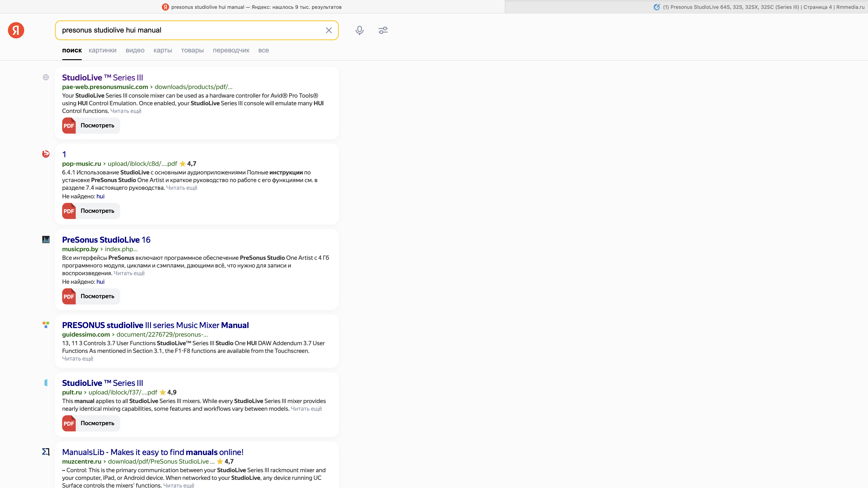This screenshot has height=488, width=868.
Task: View PDF of presonusmusic.com result
Action: [91, 125]
